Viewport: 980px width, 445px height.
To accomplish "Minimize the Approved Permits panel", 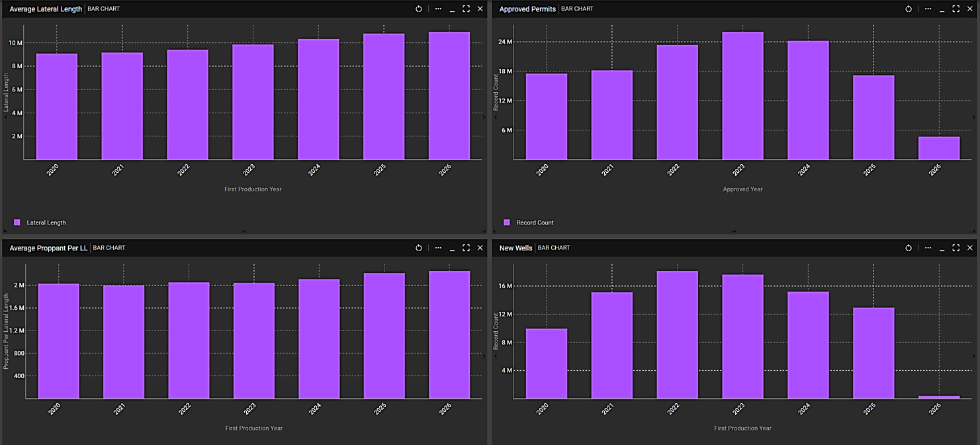I will click(942, 9).
